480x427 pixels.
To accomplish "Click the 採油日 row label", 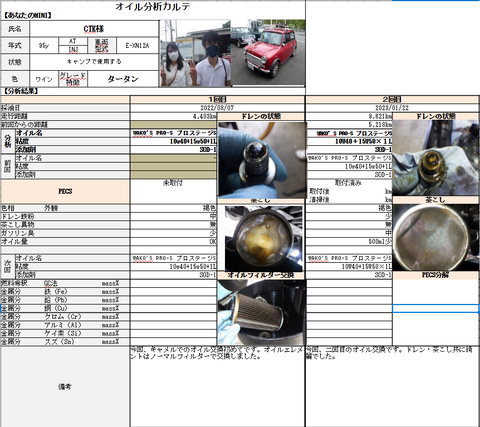I will [x=65, y=108].
